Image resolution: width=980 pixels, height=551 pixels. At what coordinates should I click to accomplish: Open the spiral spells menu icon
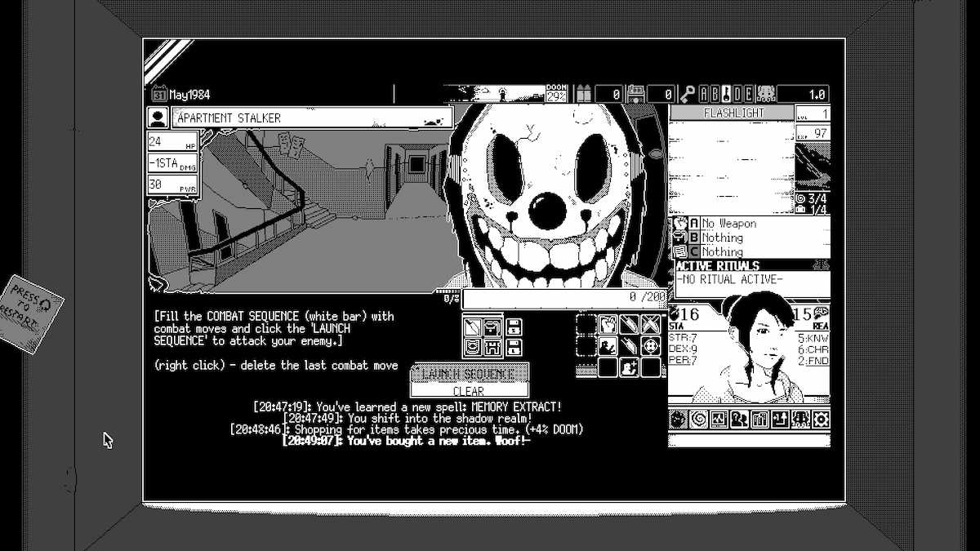tap(699, 420)
